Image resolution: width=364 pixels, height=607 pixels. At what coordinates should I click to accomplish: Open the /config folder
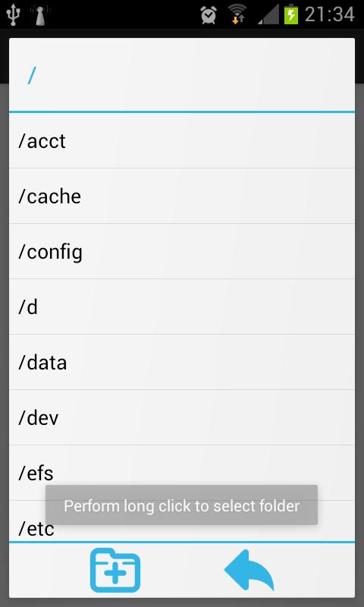tap(182, 251)
